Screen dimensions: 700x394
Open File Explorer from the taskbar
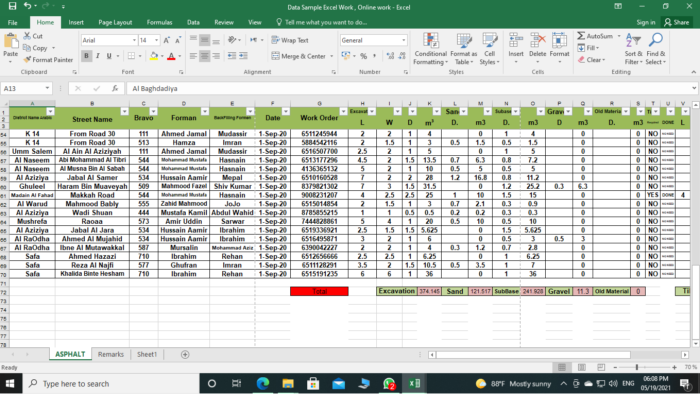click(288, 383)
